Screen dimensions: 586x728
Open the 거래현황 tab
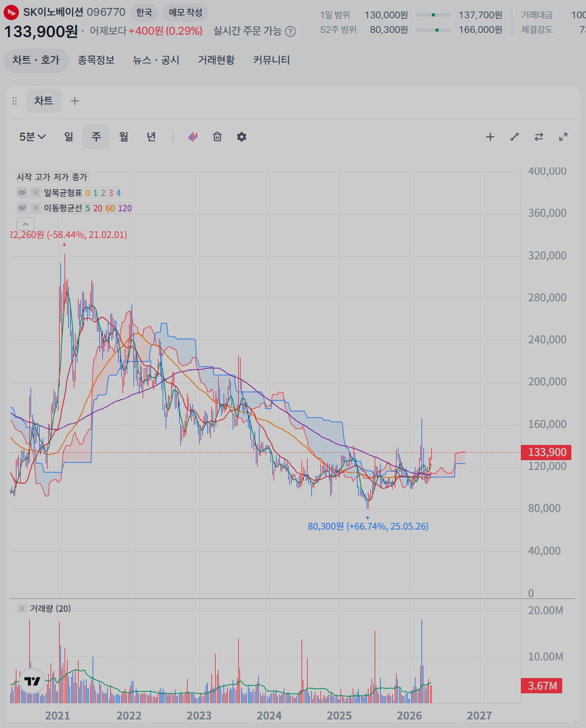pos(216,60)
